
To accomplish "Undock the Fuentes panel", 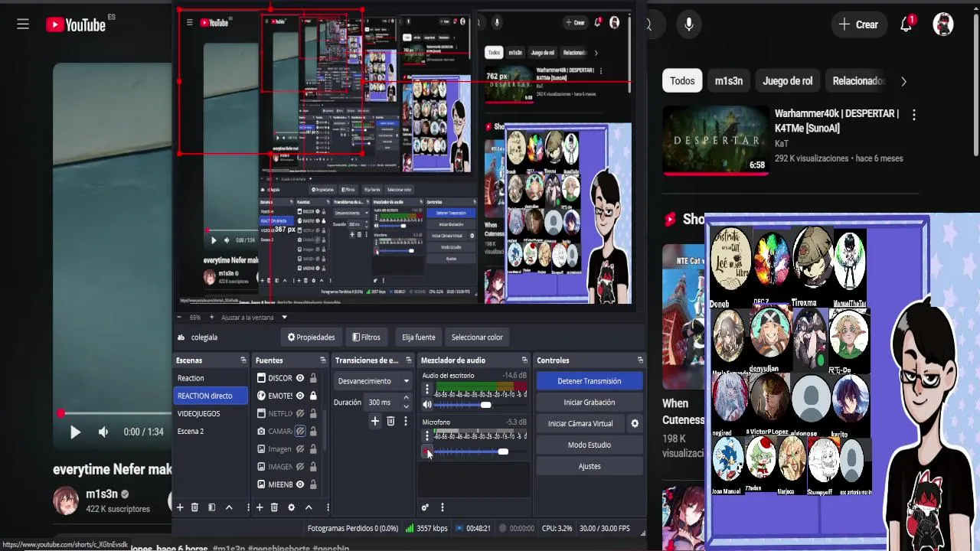I will (x=323, y=360).
